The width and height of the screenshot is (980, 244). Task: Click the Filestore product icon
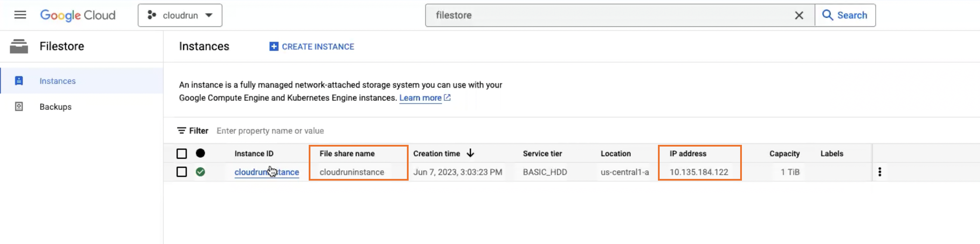(x=19, y=46)
